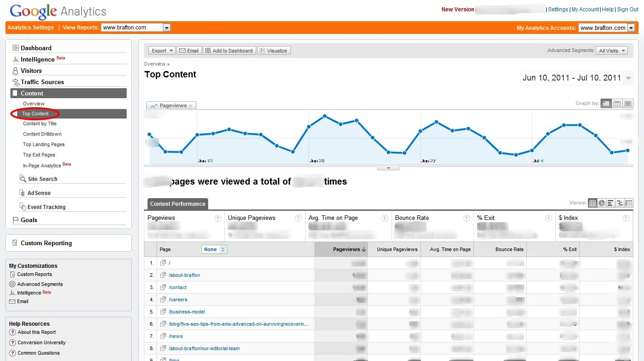Select Top Content in sidebar

click(35, 114)
